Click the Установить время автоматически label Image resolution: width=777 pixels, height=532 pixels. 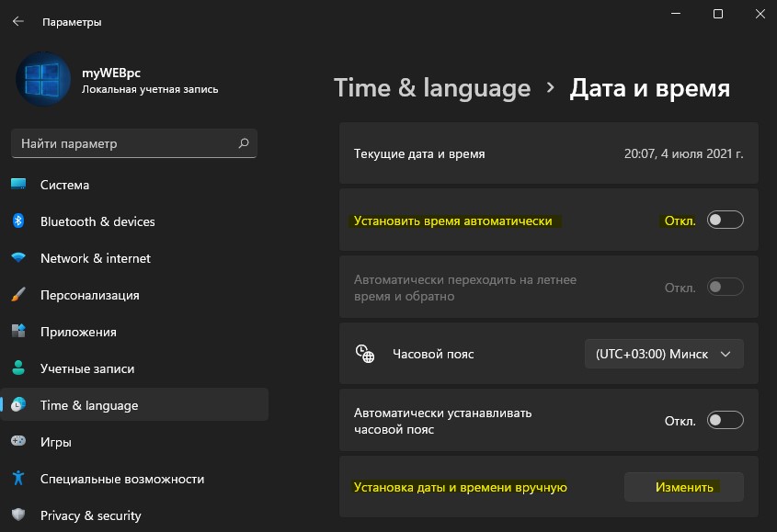click(453, 221)
